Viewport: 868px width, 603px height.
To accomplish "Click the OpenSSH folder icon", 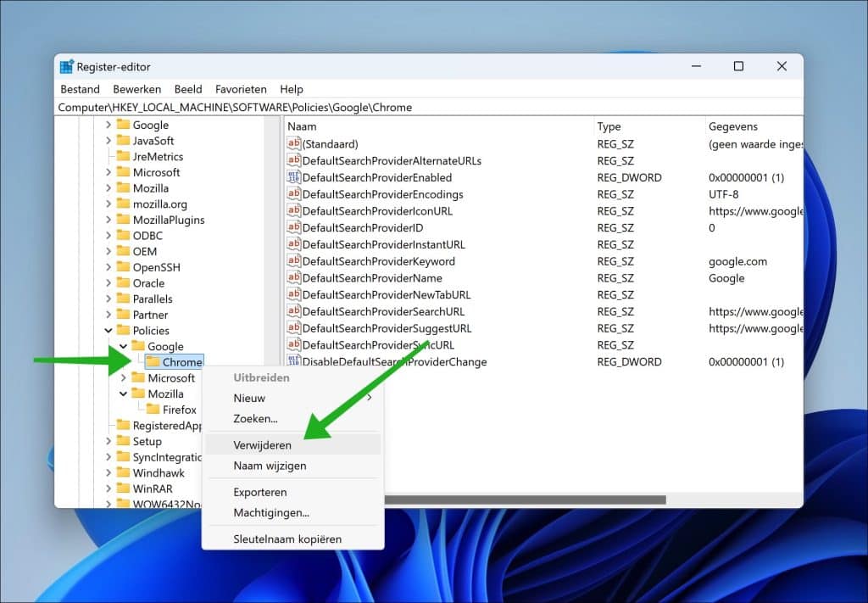I will click(x=123, y=267).
